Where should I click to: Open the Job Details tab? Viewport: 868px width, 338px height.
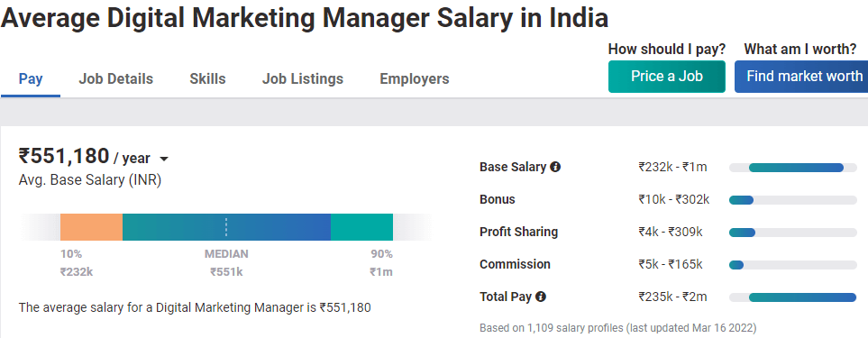tap(115, 79)
